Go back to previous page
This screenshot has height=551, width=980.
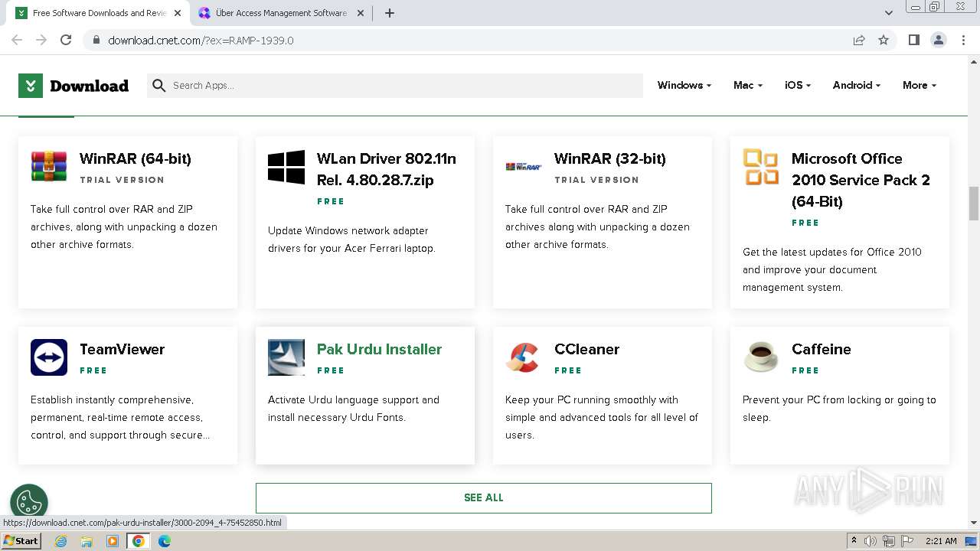pyautogui.click(x=17, y=40)
